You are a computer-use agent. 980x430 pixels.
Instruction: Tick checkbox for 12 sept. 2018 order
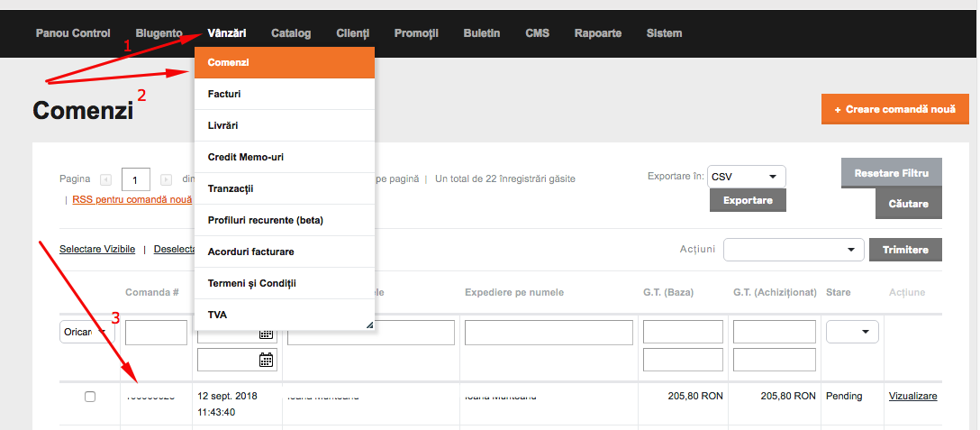pyautogui.click(x=90, y=397)
